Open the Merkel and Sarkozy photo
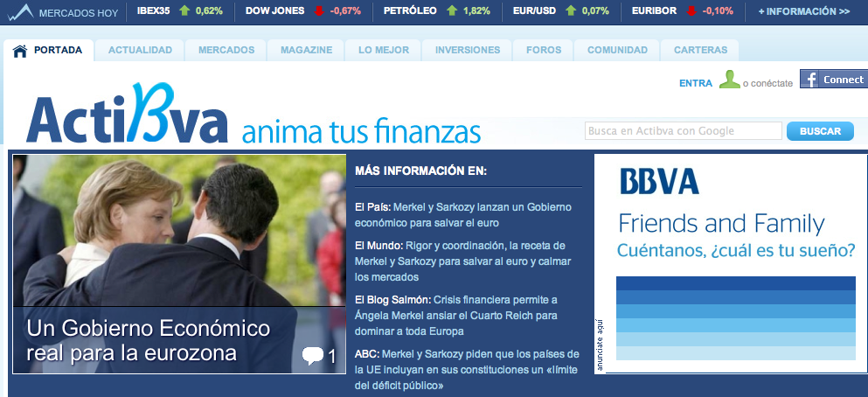The image size is (868, 397). coord(179,230)
